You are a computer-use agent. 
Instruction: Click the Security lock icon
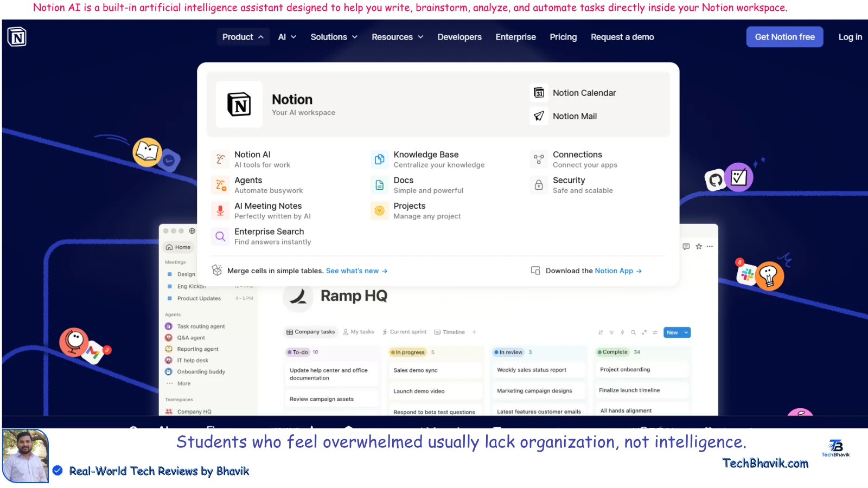tap(539, 185)
